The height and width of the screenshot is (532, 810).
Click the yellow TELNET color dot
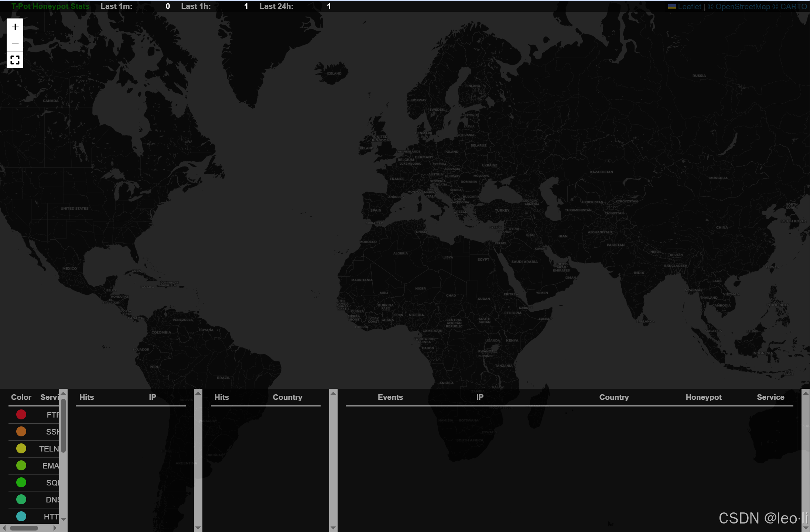[x=21, y=448]
